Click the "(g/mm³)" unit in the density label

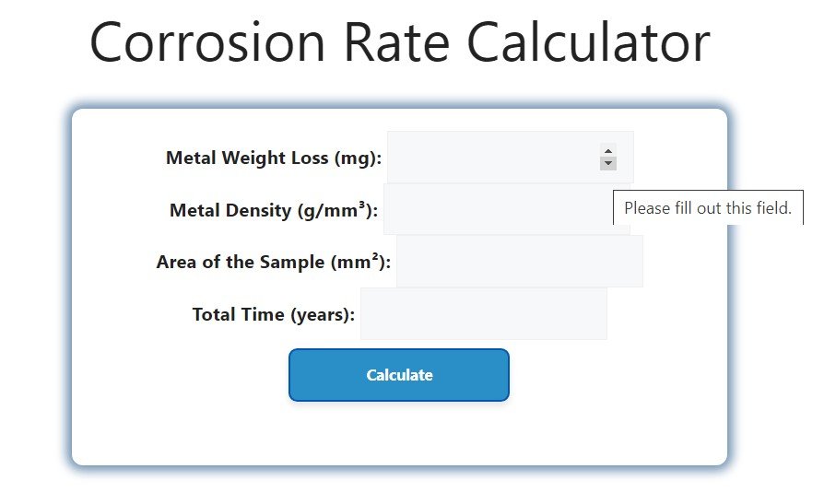337,210
